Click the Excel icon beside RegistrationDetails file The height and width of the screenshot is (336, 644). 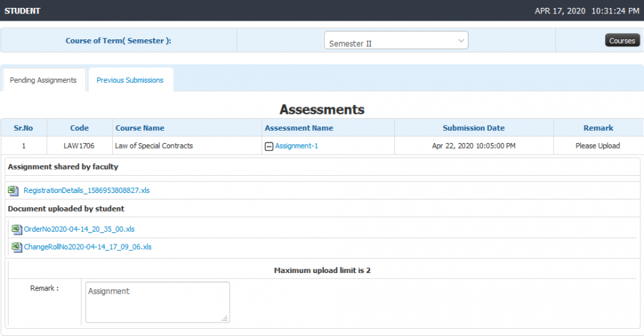13,190
